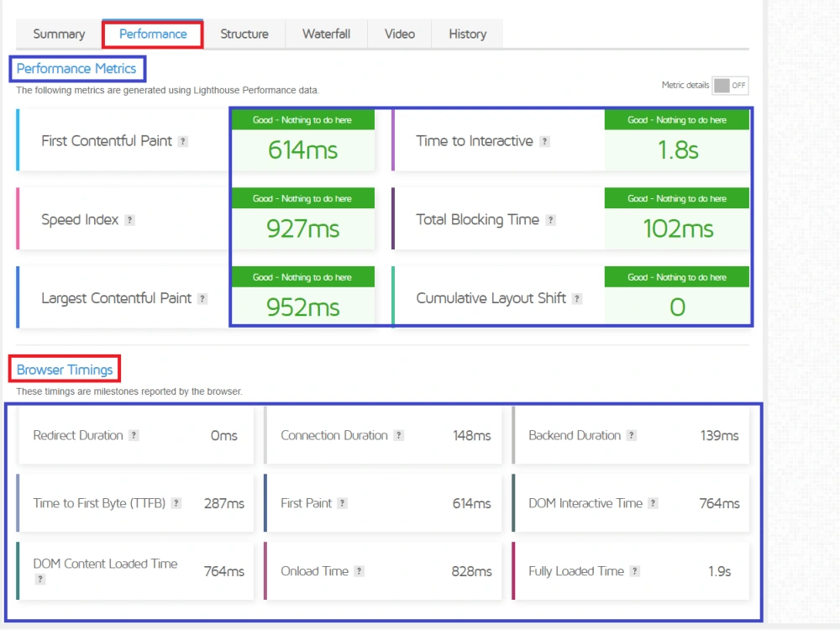Click the First Paint label
Viewport: 840px width, 630px height.
point(307,503)
